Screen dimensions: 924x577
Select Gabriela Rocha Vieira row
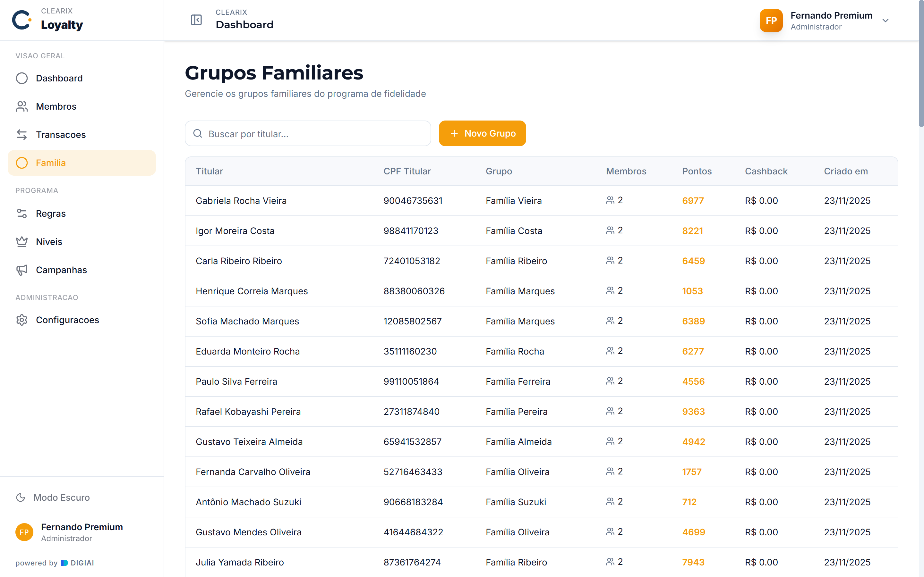pos(542,201)
